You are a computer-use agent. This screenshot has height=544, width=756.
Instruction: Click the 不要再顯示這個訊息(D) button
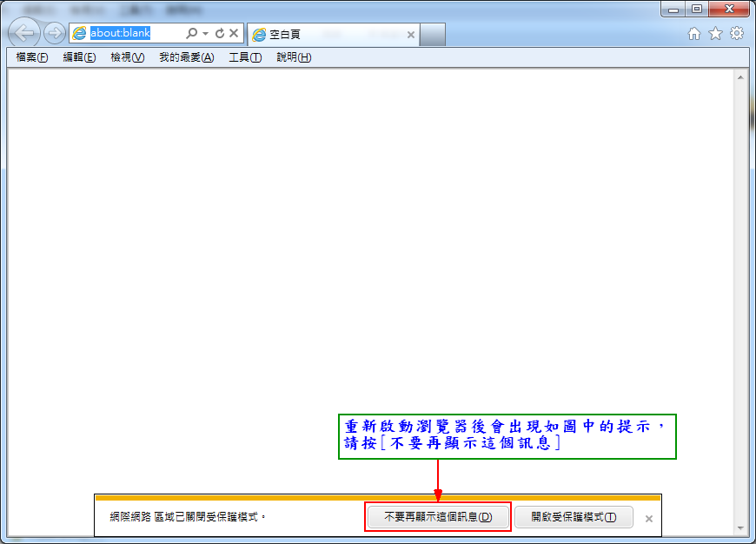click(438, 517)
